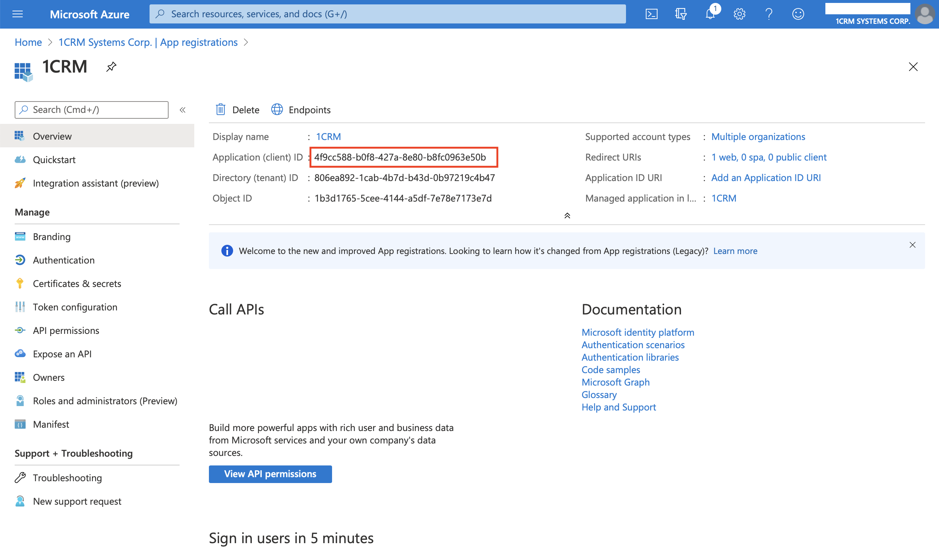Viewport: 939px width, 560px height.
Task: Collapse the left navigation menu
Action: click(183, 110)
